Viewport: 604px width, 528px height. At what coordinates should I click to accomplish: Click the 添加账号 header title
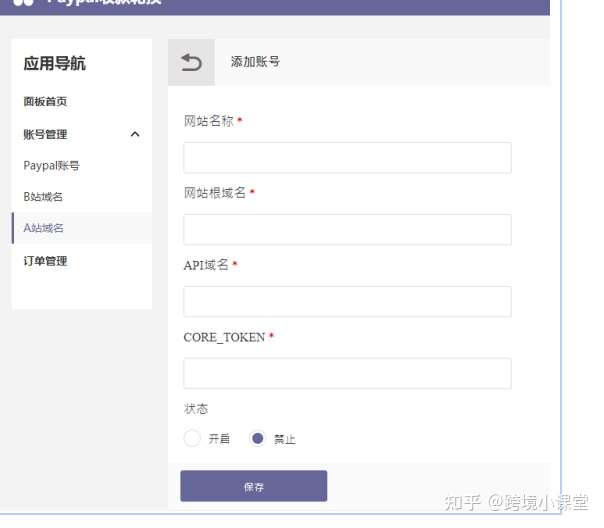[255, 62]
